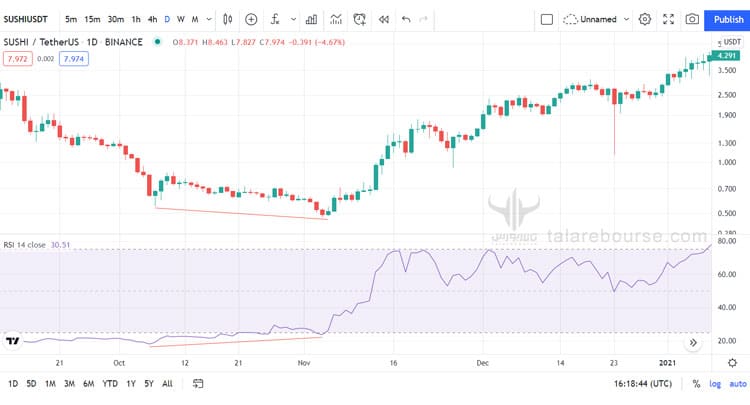Select the 1D date range

pyautogui.click(x=13, y=383)
